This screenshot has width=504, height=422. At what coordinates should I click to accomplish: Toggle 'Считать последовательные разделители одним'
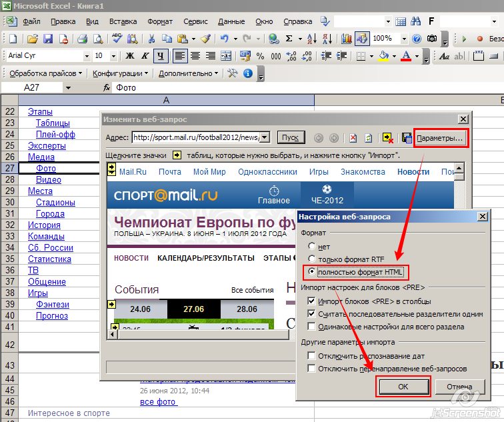311,314
